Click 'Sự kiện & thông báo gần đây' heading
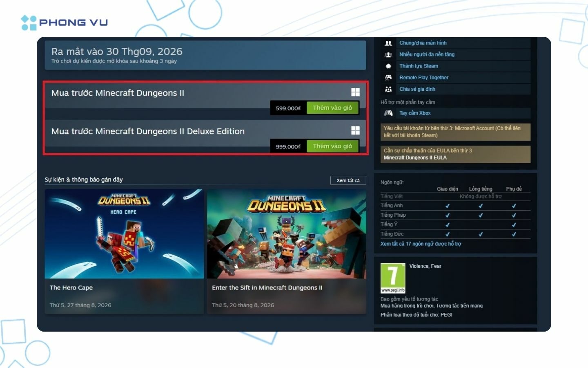This screenshot has width=588, height=368. pos(84,180)
